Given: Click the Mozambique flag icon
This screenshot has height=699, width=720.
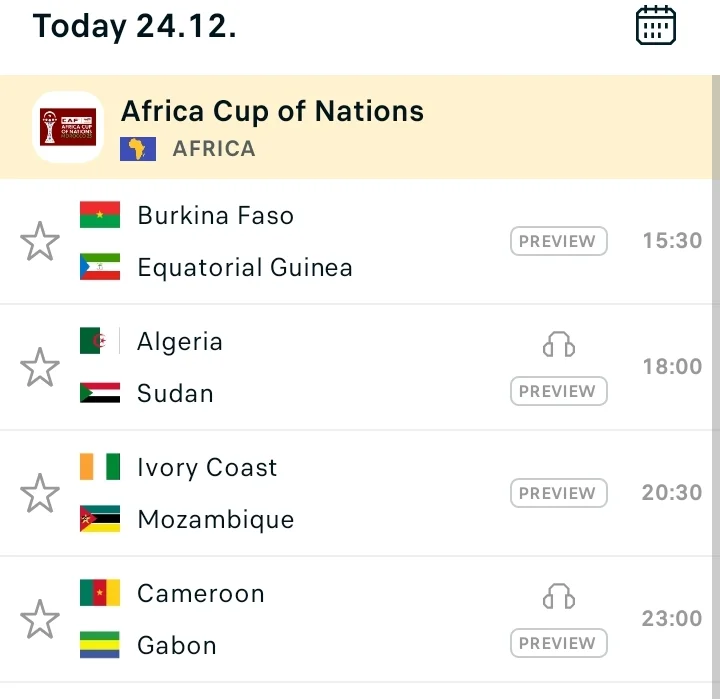Looking at the screenshot, I should click(x=100, y=519).
